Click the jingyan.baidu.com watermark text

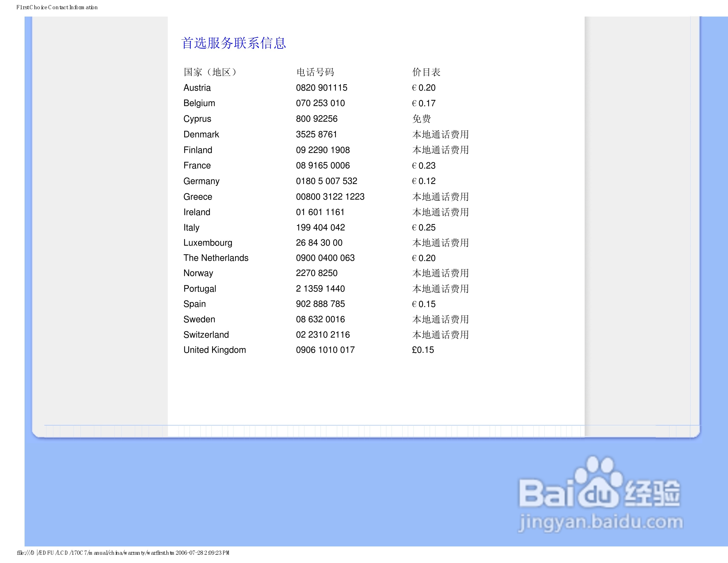pyautogui.click(x=600, y=522)
